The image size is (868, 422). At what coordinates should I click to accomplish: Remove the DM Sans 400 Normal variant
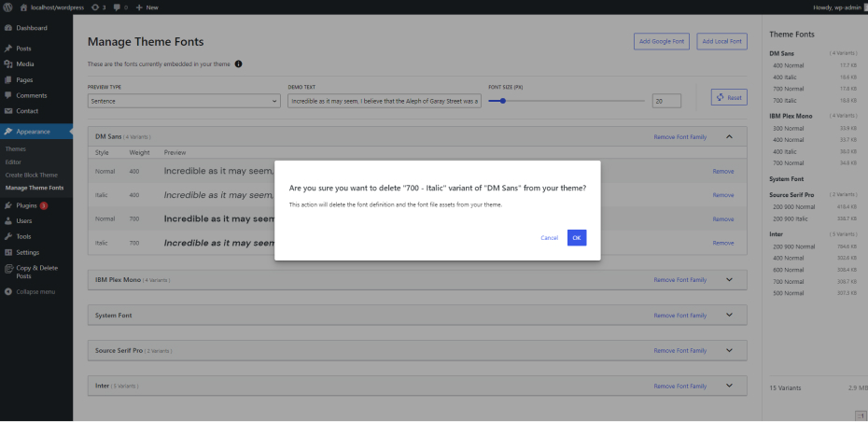tap(723, 171)
